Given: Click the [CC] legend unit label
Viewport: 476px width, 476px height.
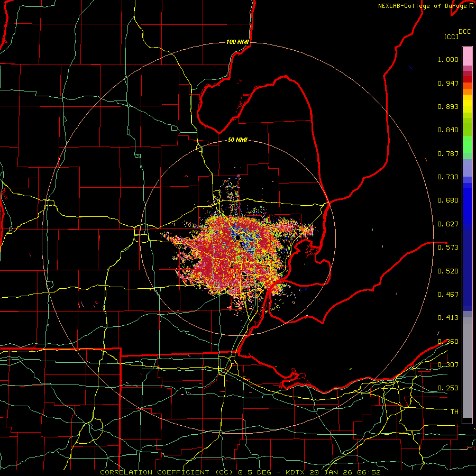Looking at the screenshot, I should [452, 36].
